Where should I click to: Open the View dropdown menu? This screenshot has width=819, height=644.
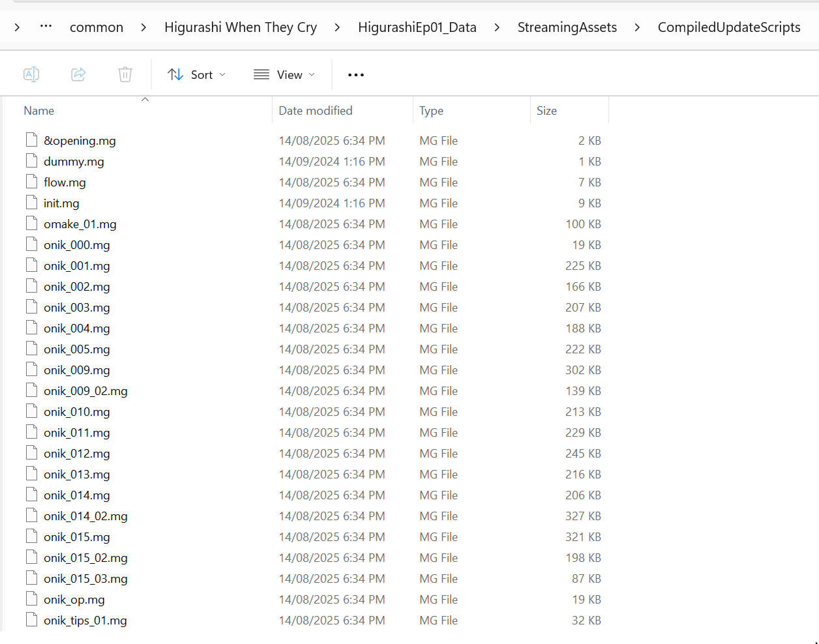click(284, 75)
